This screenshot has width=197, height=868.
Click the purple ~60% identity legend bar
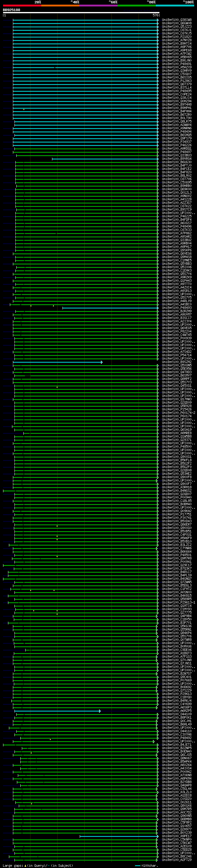tap(98, 6)
